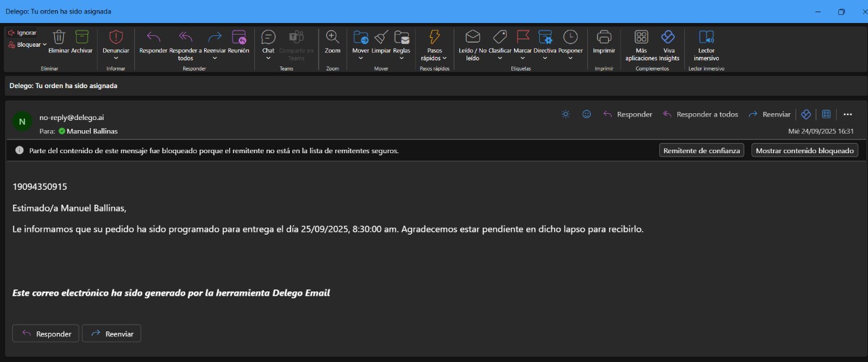Add a reaction with smiley icon
Screen dimensions: 868x362
pos(587,115)
